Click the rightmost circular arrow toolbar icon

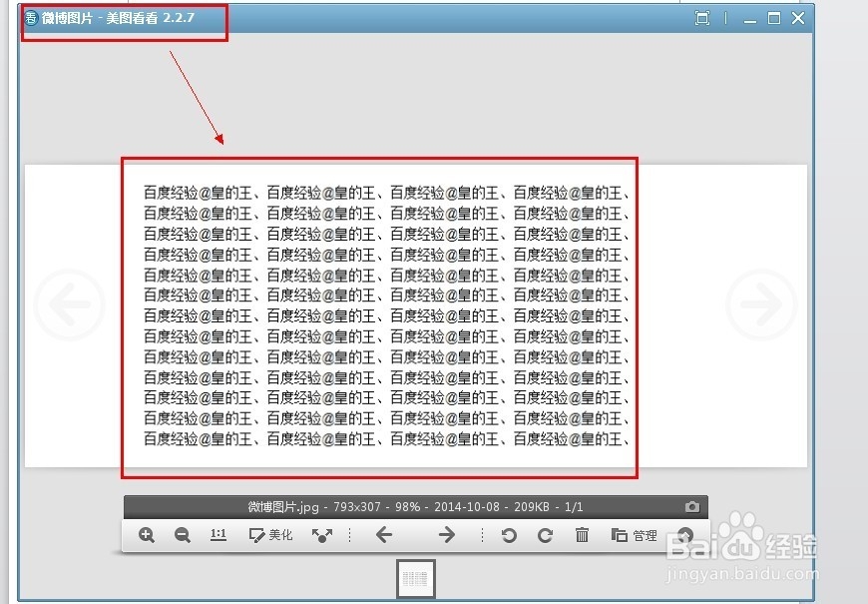[685, 535]
